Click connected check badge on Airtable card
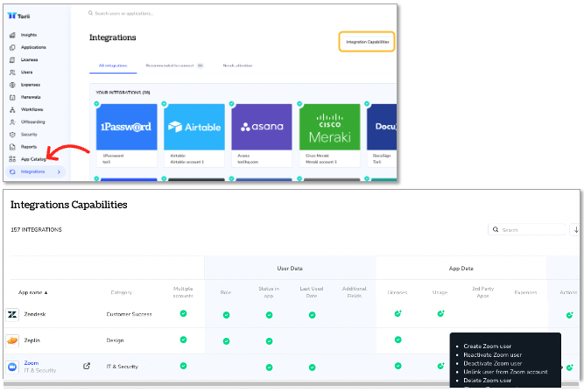Viewport: 584px width, 392px height. (164, 104)
